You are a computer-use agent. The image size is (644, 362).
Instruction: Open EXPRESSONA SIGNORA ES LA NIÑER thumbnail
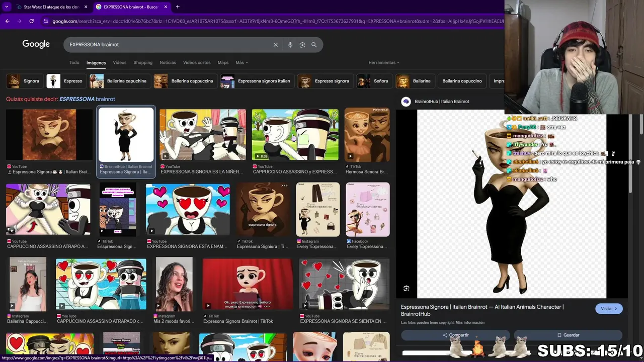click(203, 135)
